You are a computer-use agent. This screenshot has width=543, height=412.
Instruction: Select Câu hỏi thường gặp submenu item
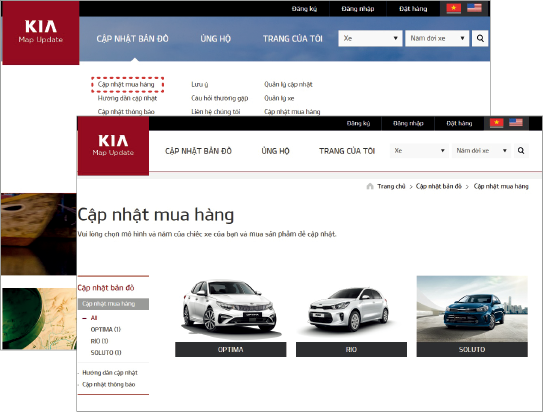220,98
